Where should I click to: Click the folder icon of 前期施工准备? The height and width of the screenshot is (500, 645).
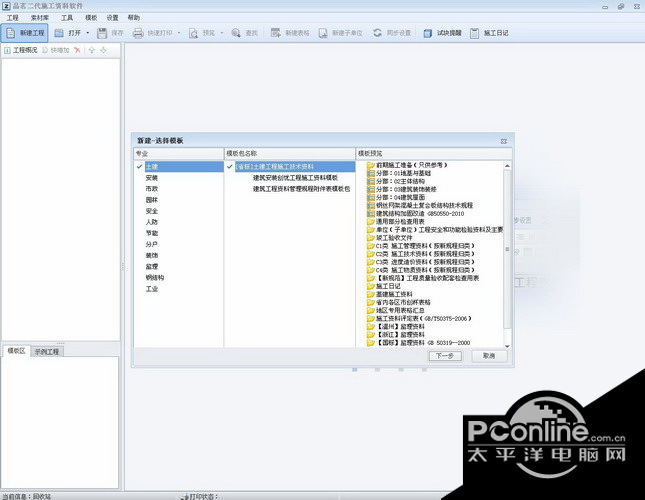point(371,165)
